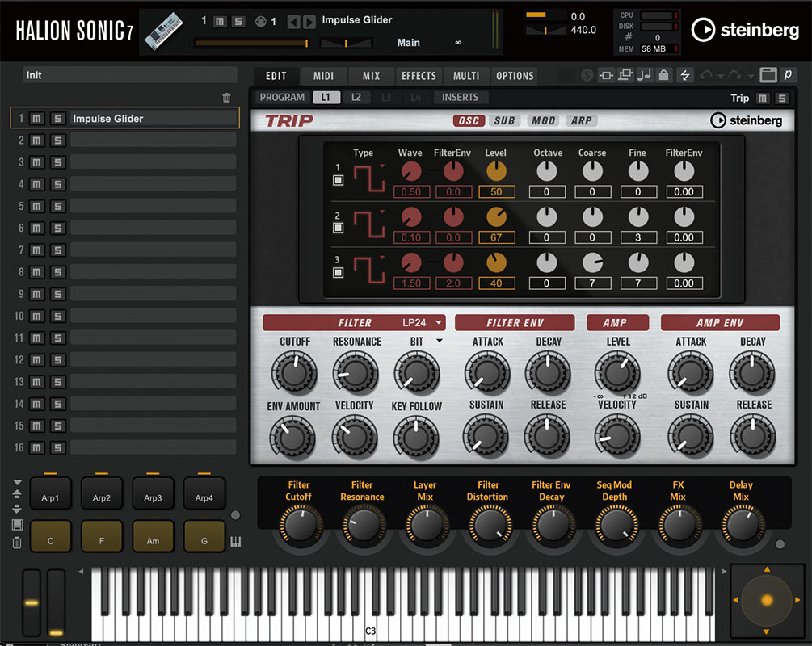Screen dimensions: 812x646
Task: Click the orange sphere control center dot
Action: (767, 600)
